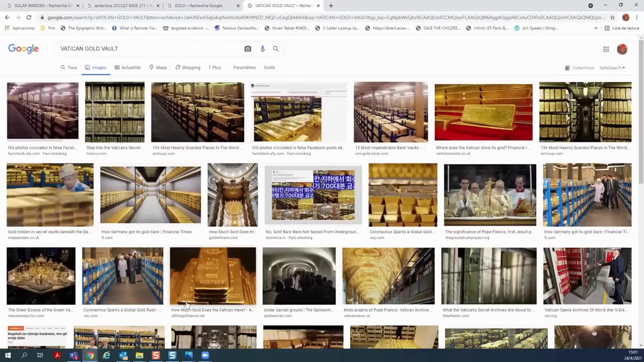
Task: Select the Actualités search tab
Action: [x=128, y=67]
